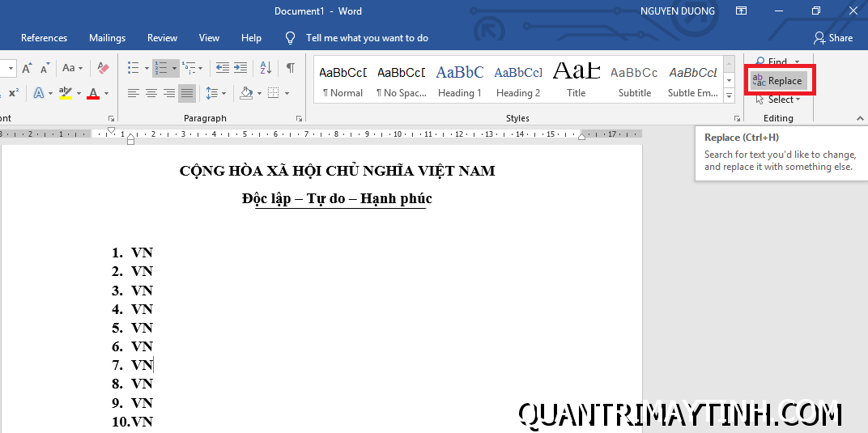Toggle Show/Hide paragraph marks
This screenshot has height=433, width=868.
(290, 68)
